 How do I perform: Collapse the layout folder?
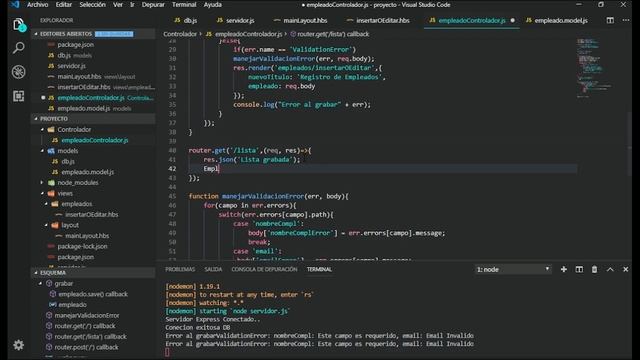coord(46,225)
